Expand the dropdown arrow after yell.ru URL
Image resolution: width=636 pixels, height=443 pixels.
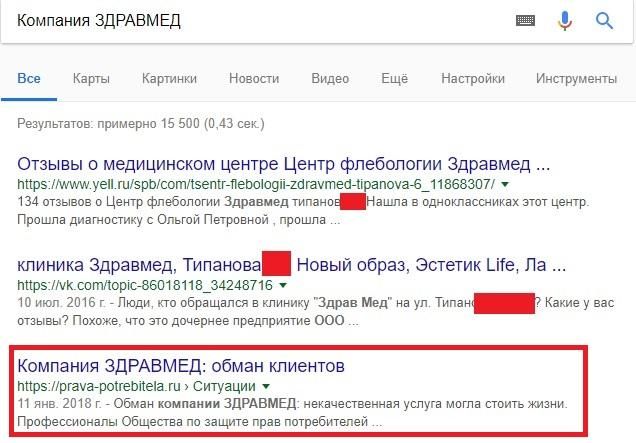click(505, 185)
